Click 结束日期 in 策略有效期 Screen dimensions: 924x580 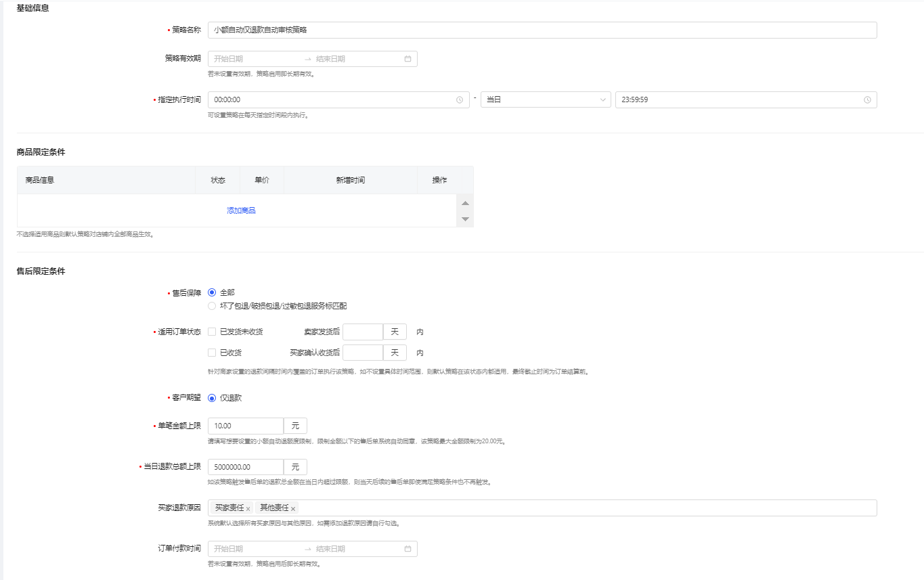point(330,59)
